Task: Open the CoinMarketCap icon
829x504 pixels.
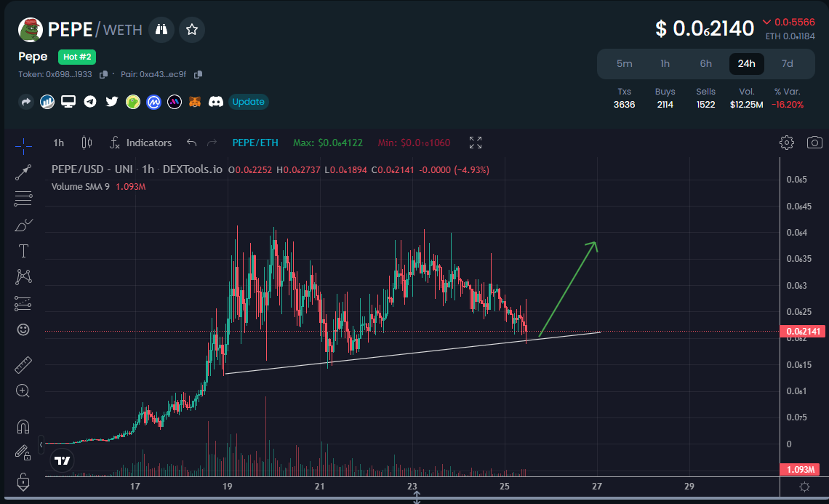Action: tap(154, 102)
